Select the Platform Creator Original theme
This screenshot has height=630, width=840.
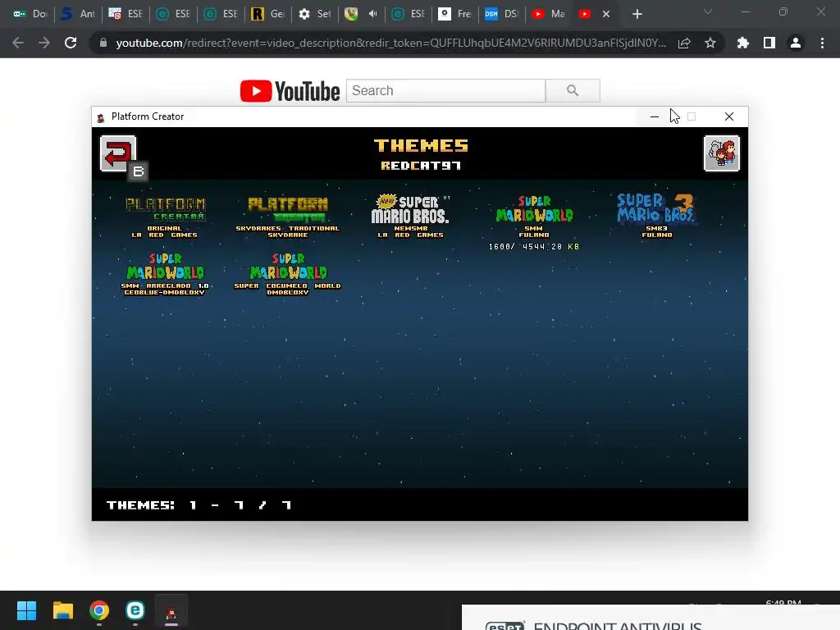coord(165,217)
